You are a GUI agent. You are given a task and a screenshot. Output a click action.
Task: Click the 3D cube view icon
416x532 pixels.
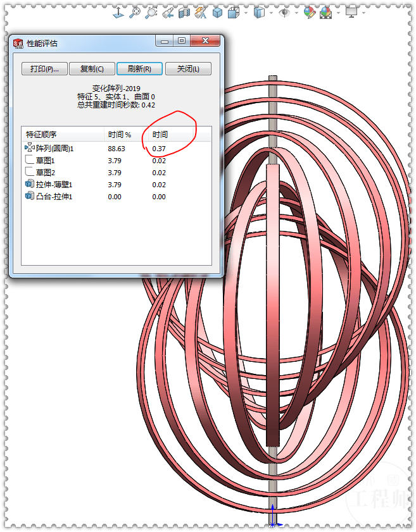(x=217, y=13)
